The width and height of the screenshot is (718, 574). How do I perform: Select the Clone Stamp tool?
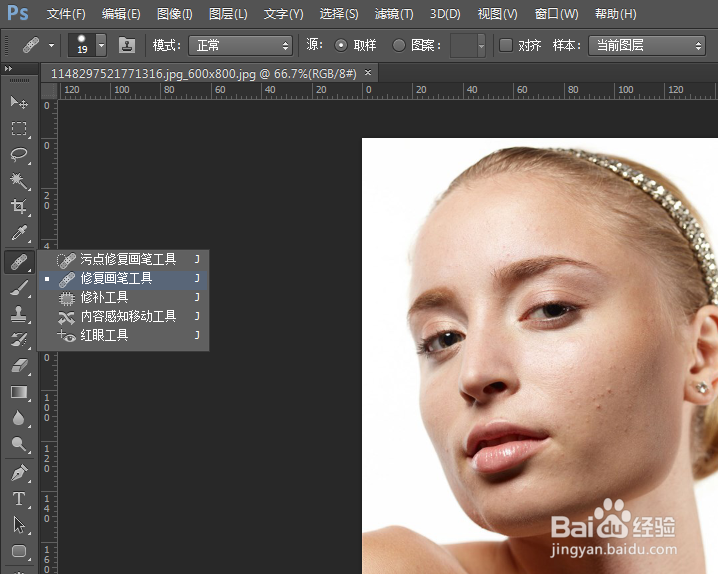(19, 314)
